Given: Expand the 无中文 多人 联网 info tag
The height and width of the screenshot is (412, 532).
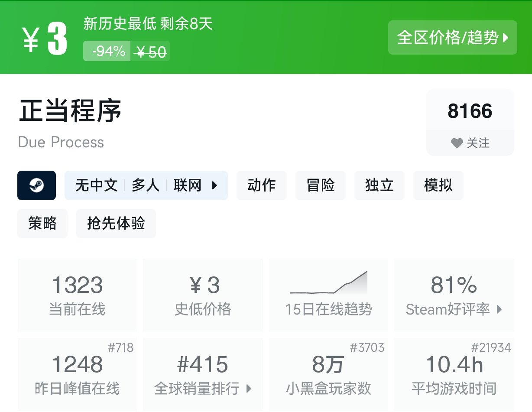Looking at the screenshot, I should point(146,185).
